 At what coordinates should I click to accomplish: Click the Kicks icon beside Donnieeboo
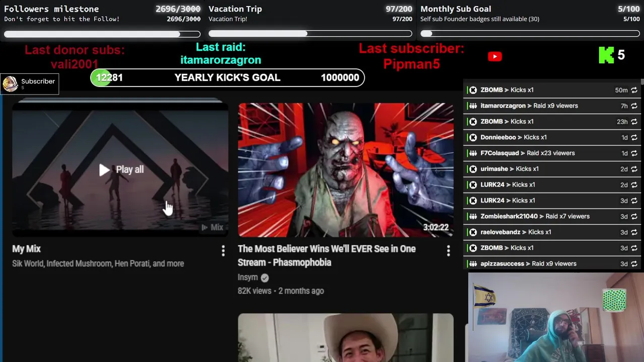(473, 137)
